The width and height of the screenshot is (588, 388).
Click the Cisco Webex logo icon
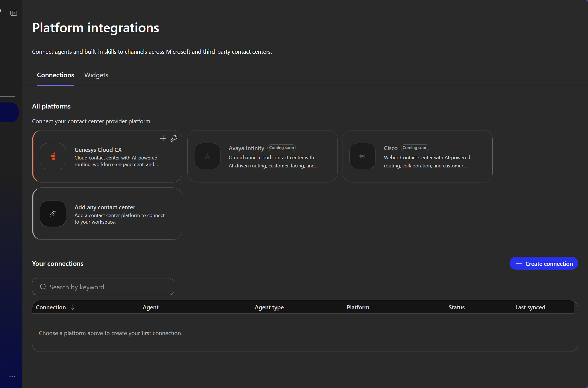(363, 156)
